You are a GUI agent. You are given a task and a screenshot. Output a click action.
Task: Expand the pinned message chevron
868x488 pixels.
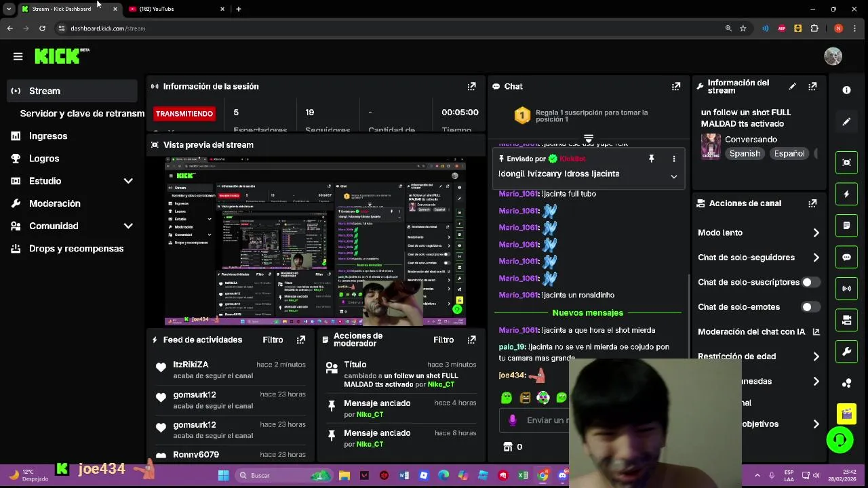(673, 176)
